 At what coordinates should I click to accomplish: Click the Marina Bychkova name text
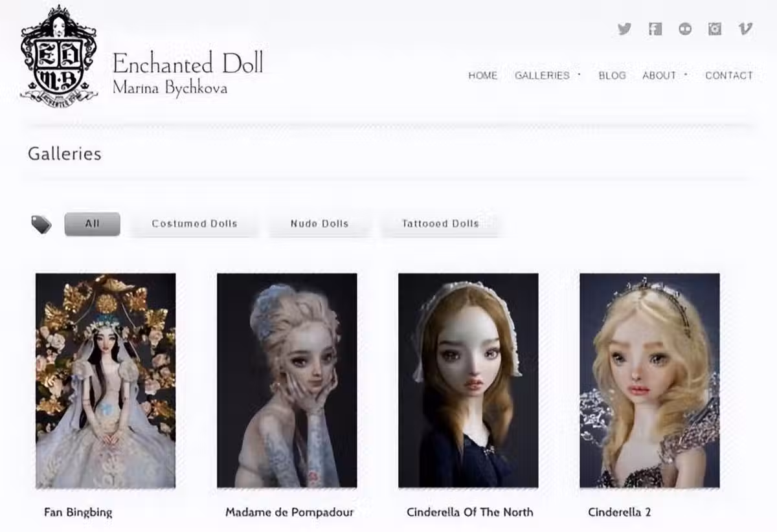click(x=170, y=88)
